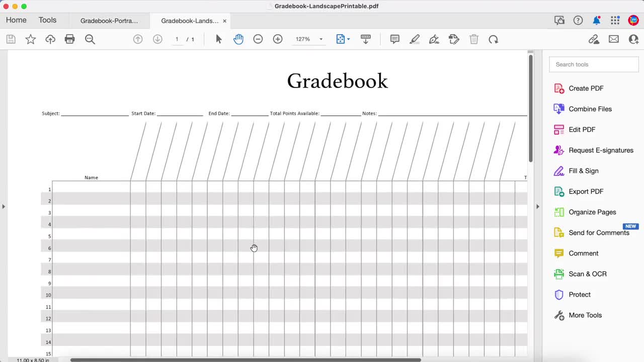Zoom in on the document

pyautogui.click(x=278, y=39)
